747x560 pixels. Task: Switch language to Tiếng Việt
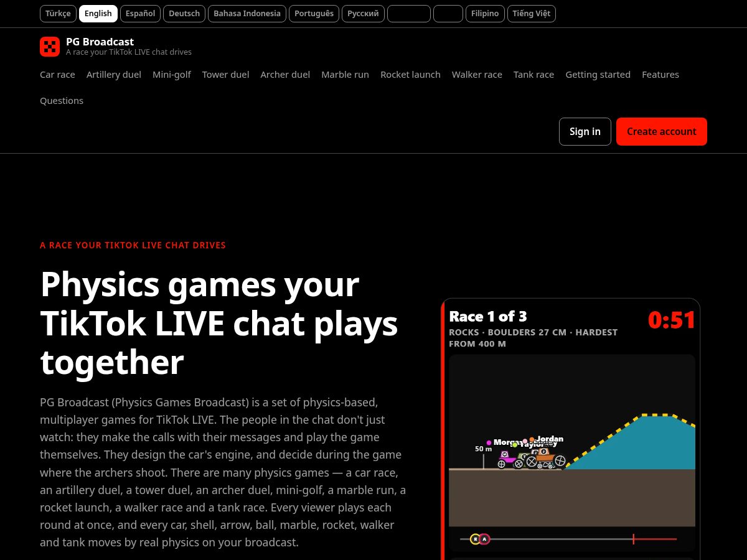[532, 14]
